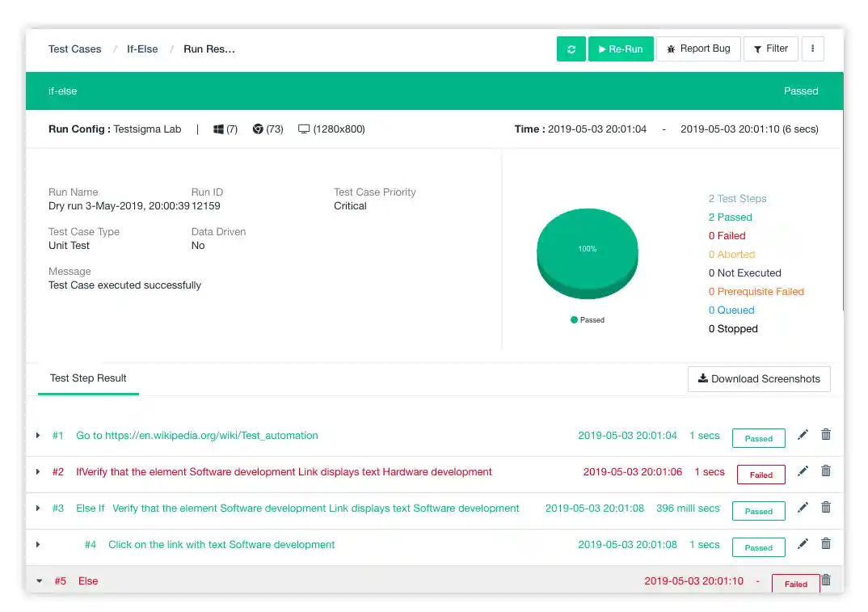The width and height of the screenshot is (868, 612).
Task: Click the Chrome browser icon in Run Config
Action: (x=258, y=129)
